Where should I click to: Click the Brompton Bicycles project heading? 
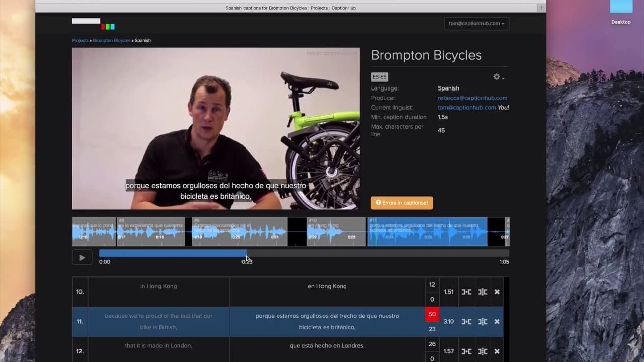[x=427, y=55]
